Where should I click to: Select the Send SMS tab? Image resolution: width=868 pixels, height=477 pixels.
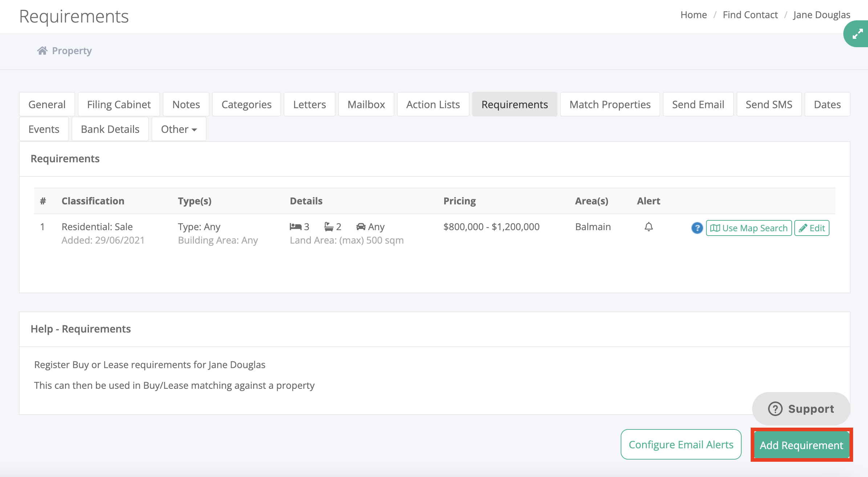(x=769, y=105)
